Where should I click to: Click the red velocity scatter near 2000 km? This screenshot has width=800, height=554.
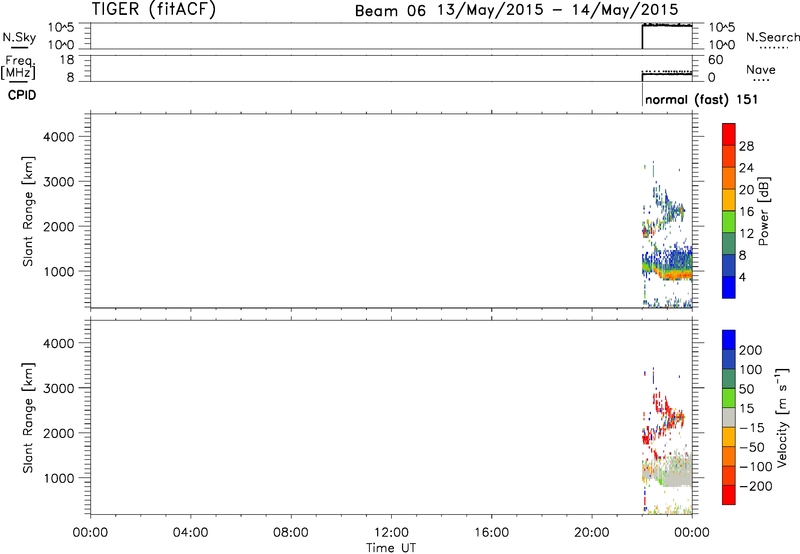(648, 437)
